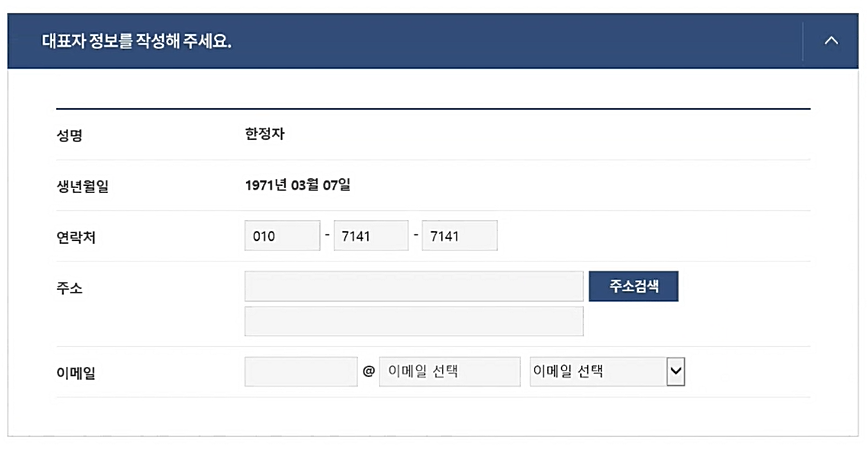Screen dimensions: 867x450
Task: Collapse the 대표자 정보 section with chevron
Action: coord(831,41)
